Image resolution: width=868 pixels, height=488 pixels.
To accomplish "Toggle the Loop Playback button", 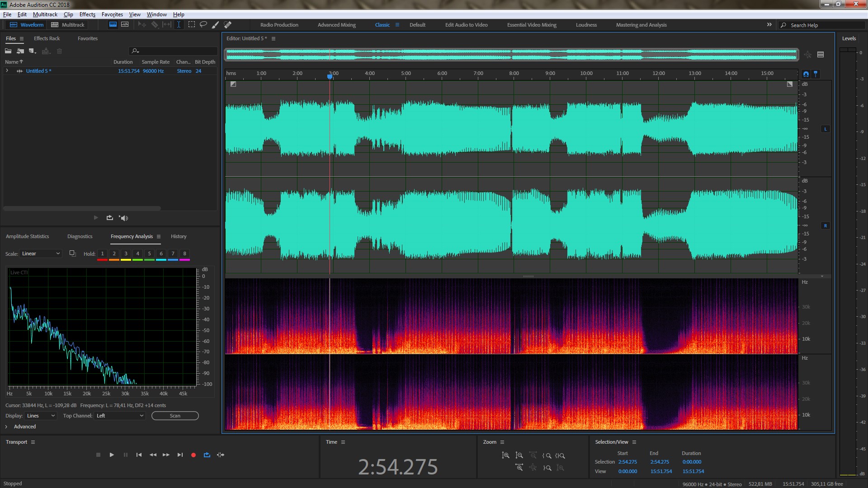I will coord(207,455).
